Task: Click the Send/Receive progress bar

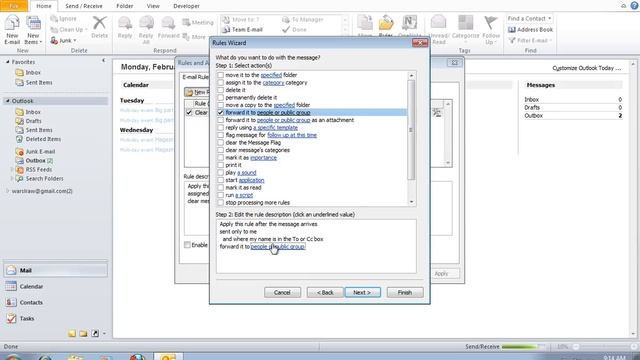Action: 522,347
